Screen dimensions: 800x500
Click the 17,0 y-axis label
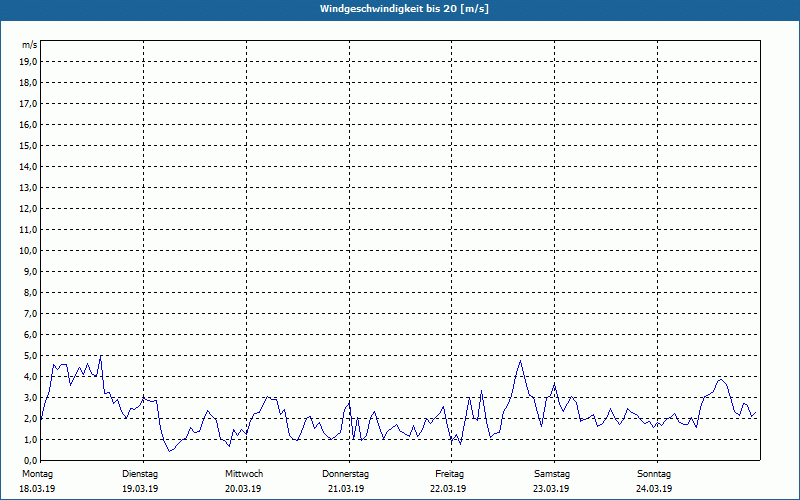pyautogui.click(x=28, y=104)
